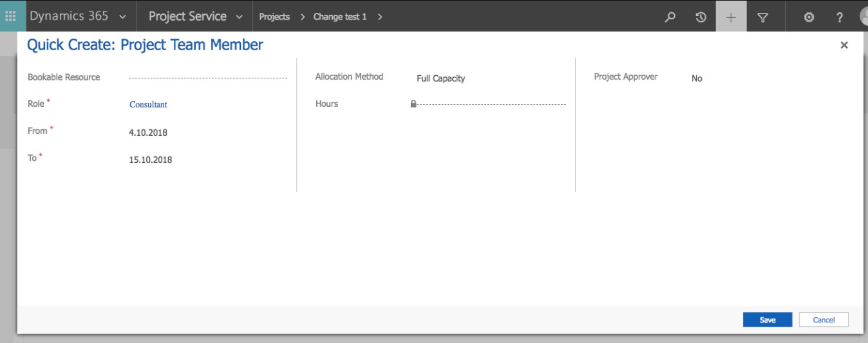Click the Role field label

point(36,104)
